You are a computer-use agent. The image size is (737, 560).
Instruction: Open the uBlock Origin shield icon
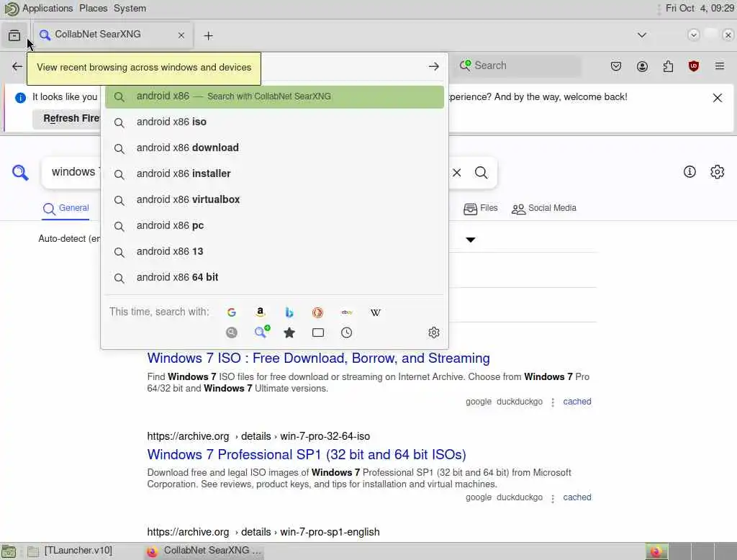694,66
